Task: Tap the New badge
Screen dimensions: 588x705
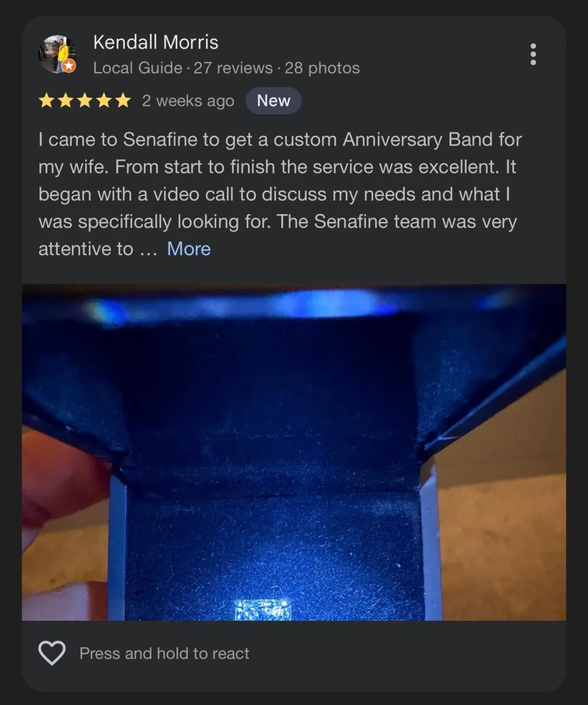Action: click(273, 101)
